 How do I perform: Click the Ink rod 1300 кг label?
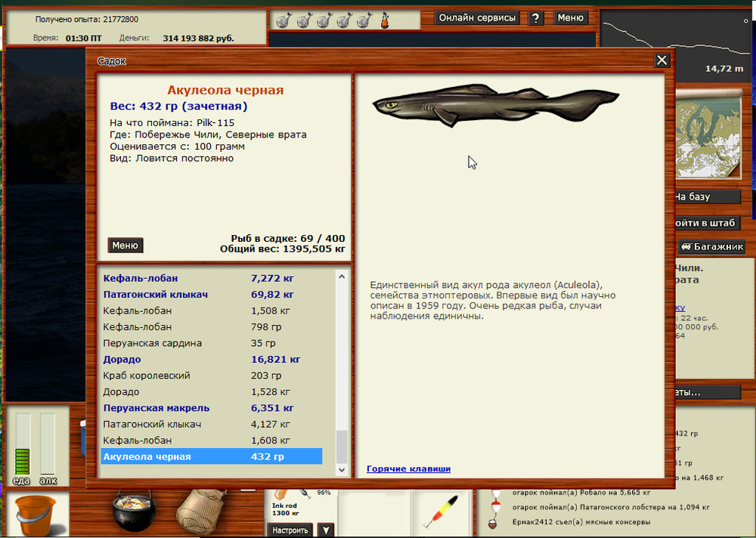point(286,509)
